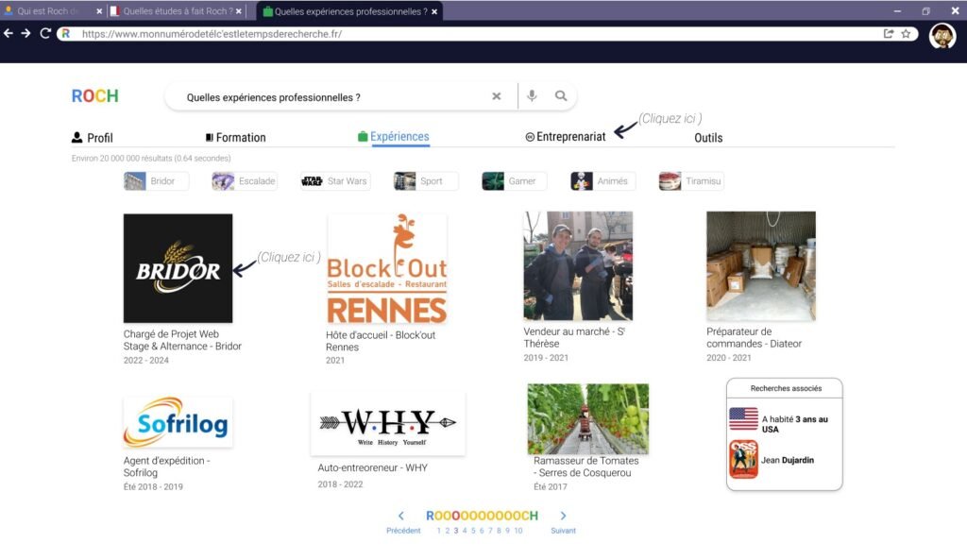Open the Bridor logo thumbnail
This screenshot has height=560, width=967.
[178, 268]
